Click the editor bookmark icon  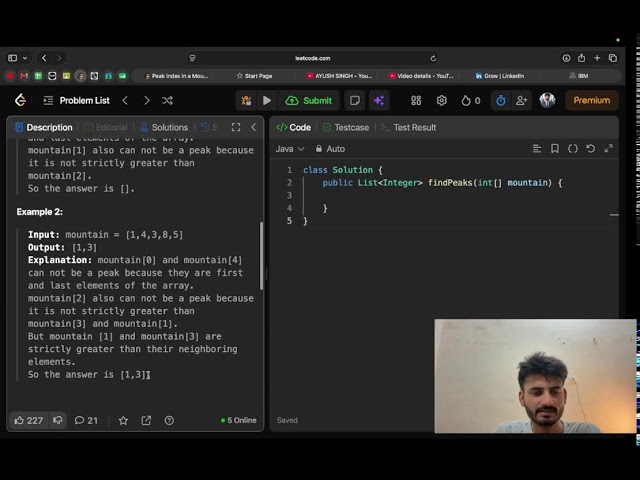[x=555, y=149]
